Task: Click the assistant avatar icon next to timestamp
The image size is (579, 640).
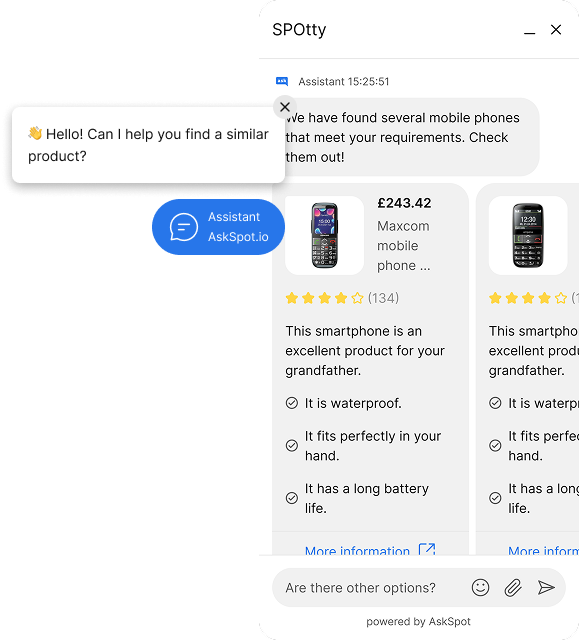Action: tap(282, 81)
